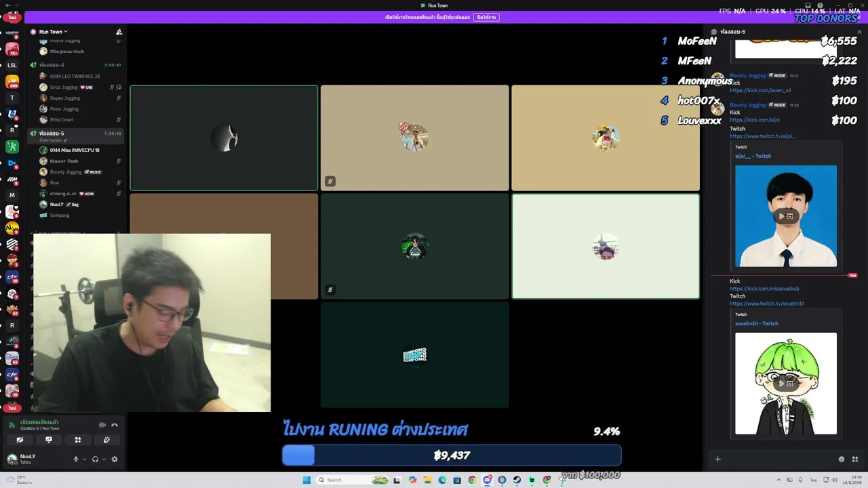Click the Discord icon in the taskbar

[x=487, y=480]
